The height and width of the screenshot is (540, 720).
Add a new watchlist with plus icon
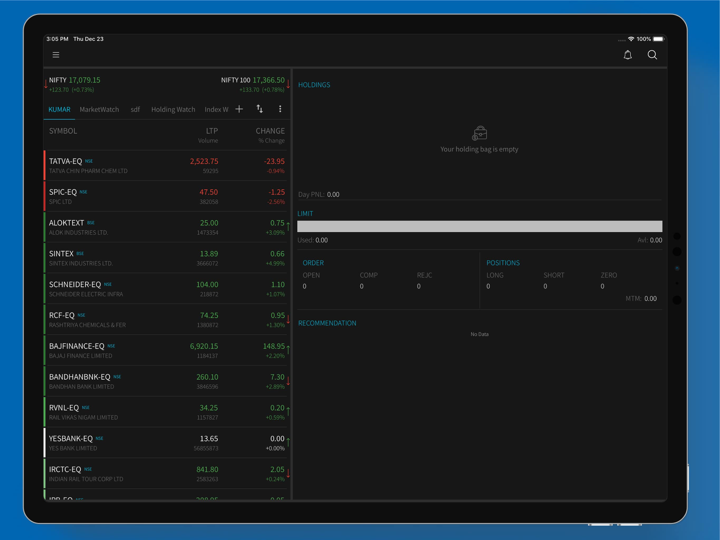click(239, 109)
